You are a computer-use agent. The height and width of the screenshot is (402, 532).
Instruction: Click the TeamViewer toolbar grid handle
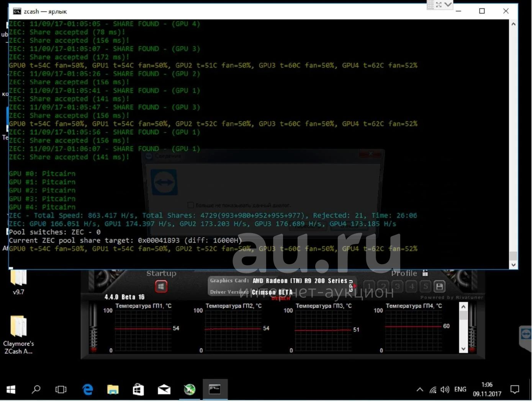pyautogui.click(x=431, y=5)
